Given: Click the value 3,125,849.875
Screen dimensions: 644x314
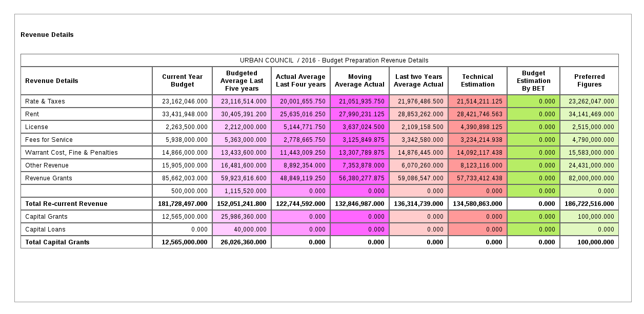Looking at the screenshot, I should point(364,140).
